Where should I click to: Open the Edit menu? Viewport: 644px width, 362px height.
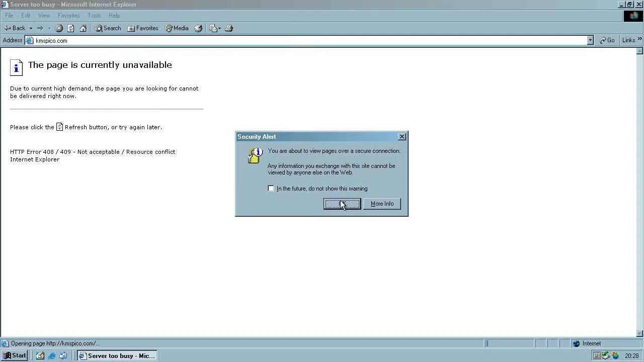coord(26,16)
